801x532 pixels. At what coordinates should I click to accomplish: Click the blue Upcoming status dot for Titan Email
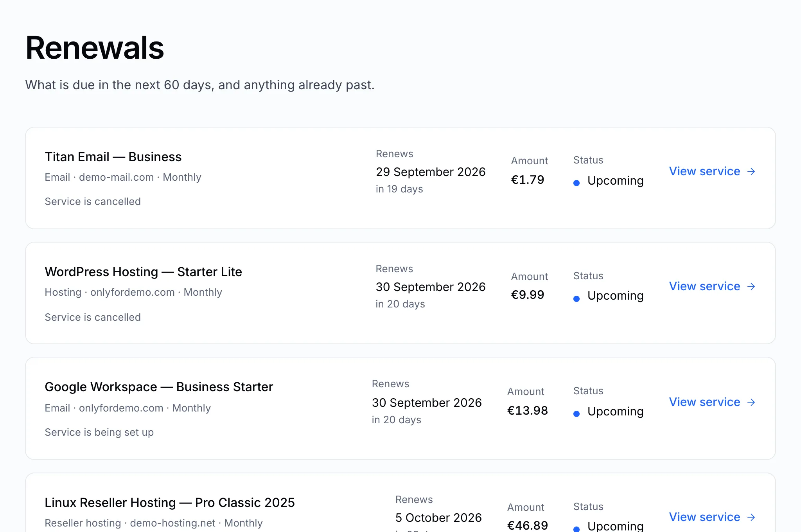pyautogui.click(x=577, y=183)
